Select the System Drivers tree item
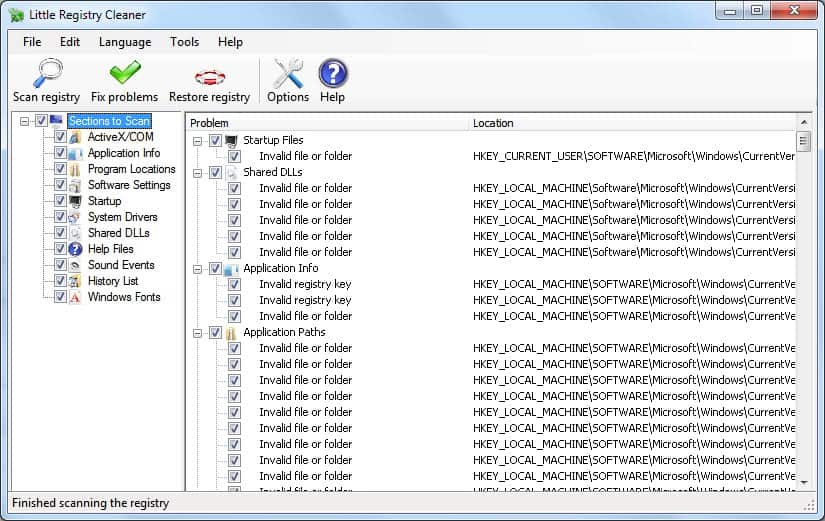This screenshot has height=521, width=825. 122,217
